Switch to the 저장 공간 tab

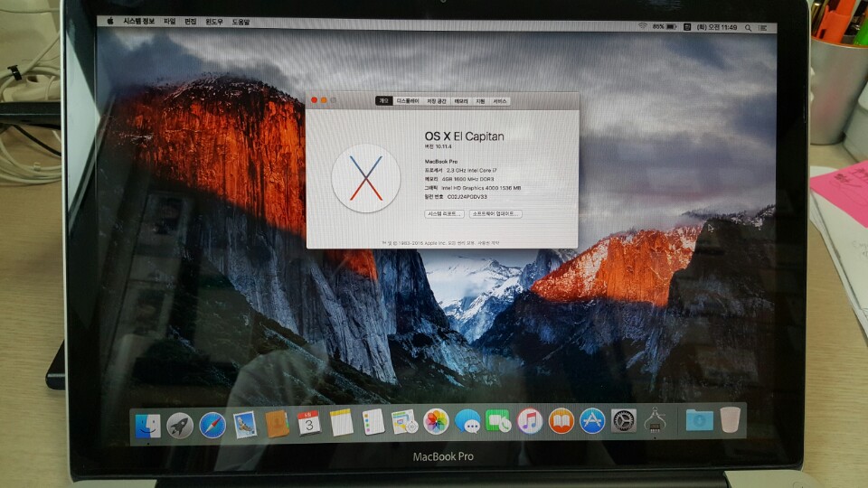click(437, 101)
